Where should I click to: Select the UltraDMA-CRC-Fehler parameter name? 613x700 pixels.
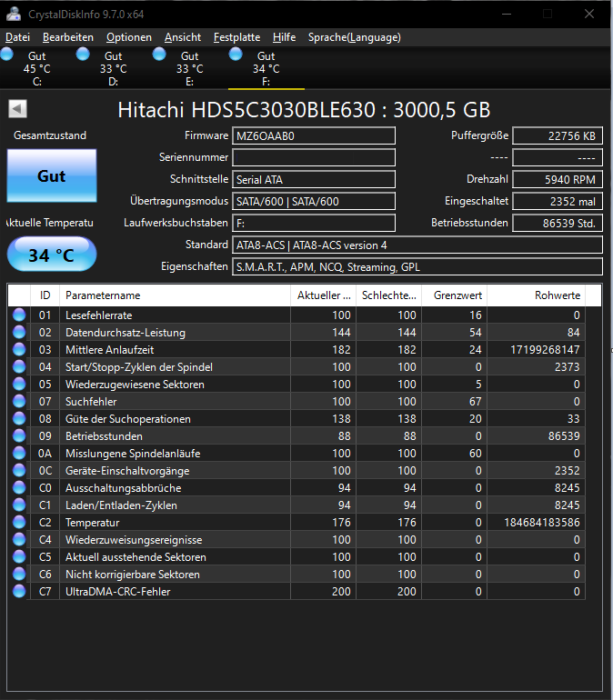click(118, 592)
